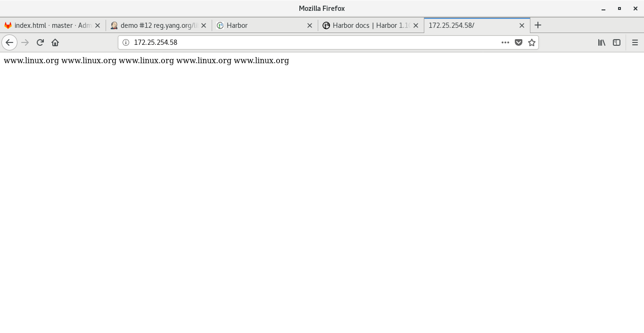Click the first www.linux.org text on page
Viewport: 644px width, 333px height.
(x=31, y=60)
